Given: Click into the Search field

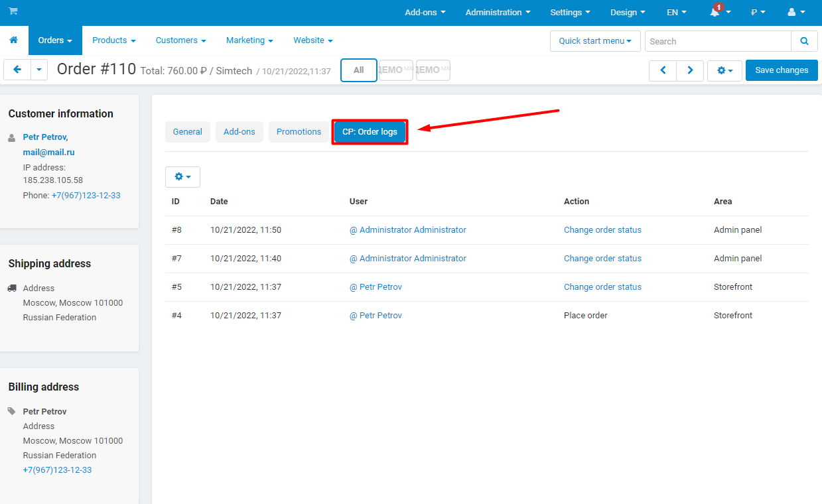Looking at the screenshot, I should 717,41.
